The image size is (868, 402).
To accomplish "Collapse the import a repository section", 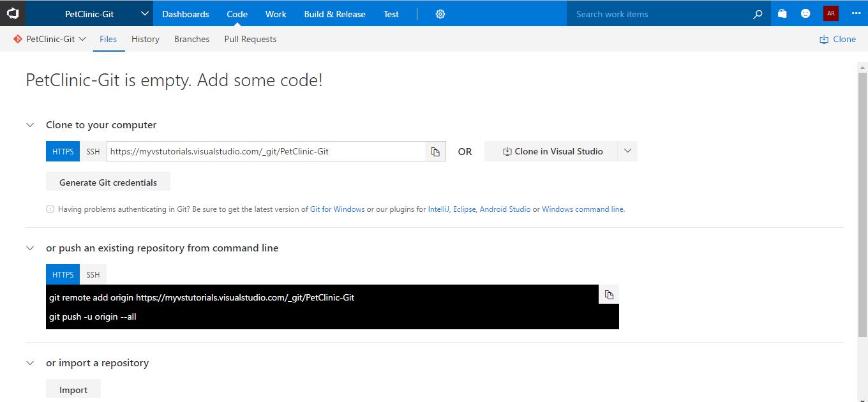I will tap(30, 363).
